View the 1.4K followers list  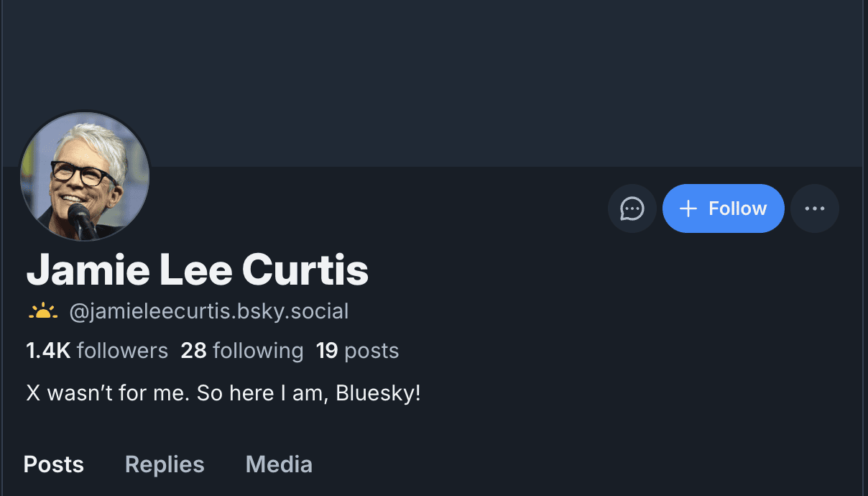[x=97, y=351]
